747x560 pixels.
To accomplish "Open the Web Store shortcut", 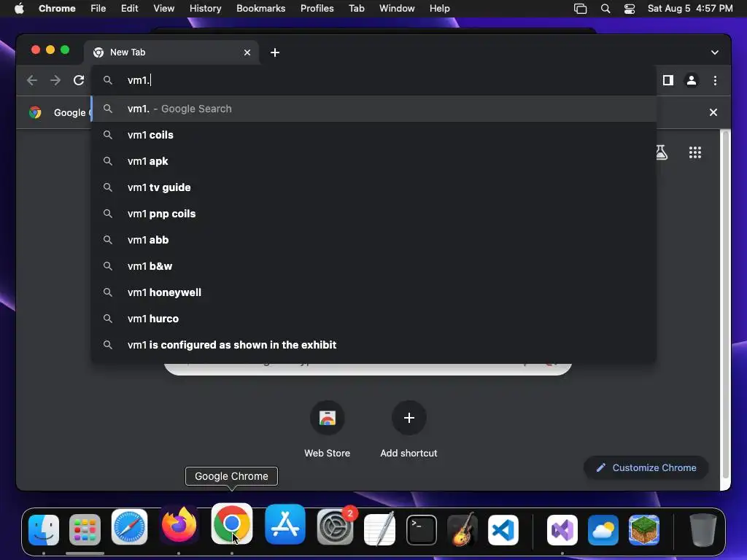I will [x=328, y=429].
